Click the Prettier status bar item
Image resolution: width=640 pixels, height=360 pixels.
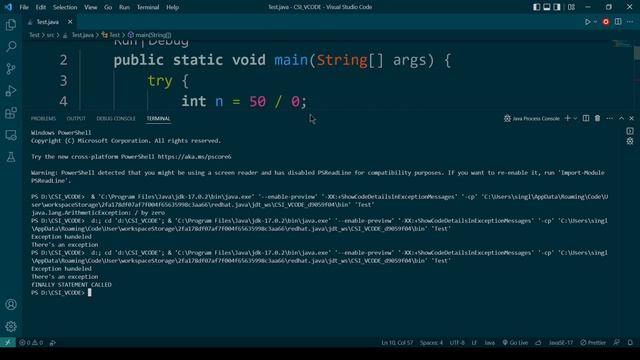click(593, 342)
